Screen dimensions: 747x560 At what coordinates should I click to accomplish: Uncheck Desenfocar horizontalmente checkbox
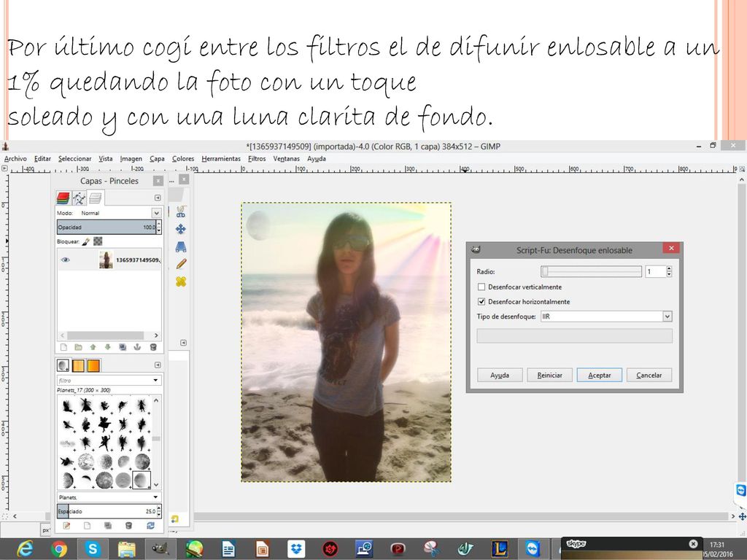[481, 301]
